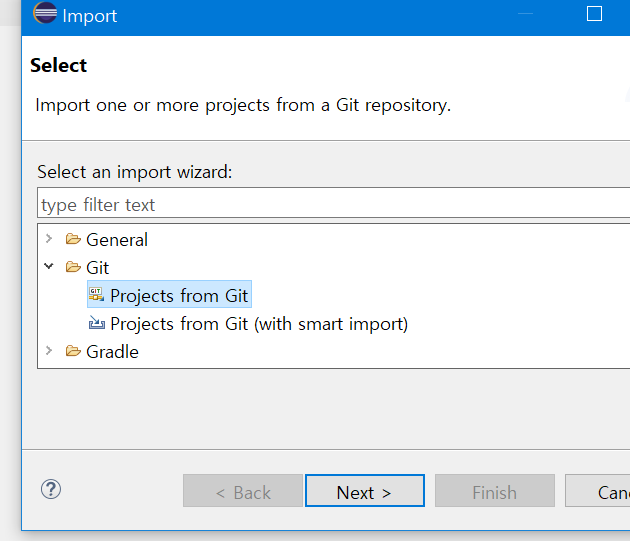630x541 pixels.
Task: Open the help question mark icon
Action: click(x=51, y=489)
